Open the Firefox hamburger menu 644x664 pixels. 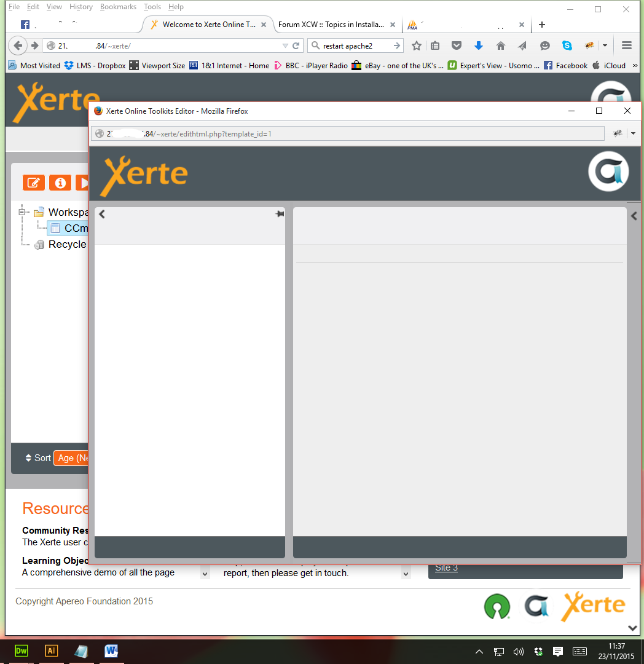pyautogui.click(x=627, y=45)
